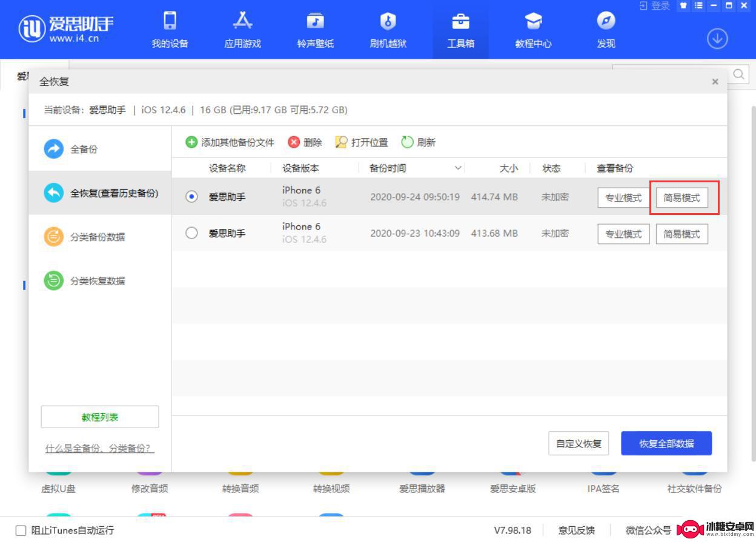The height and width of the screenshot is (542, 756).
Task: Sort by 备份时间 column dropdown arrow
Action: tap(459, 168)
